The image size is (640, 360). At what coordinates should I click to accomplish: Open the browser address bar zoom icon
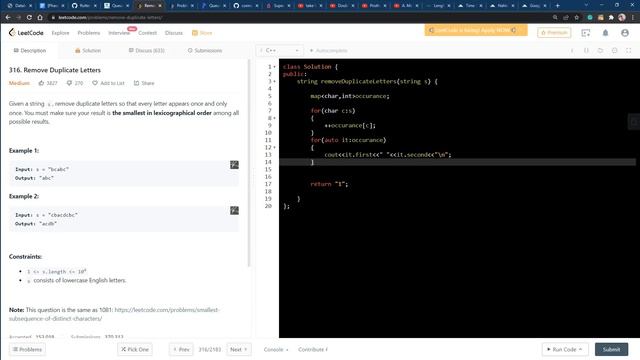point(555,18)
